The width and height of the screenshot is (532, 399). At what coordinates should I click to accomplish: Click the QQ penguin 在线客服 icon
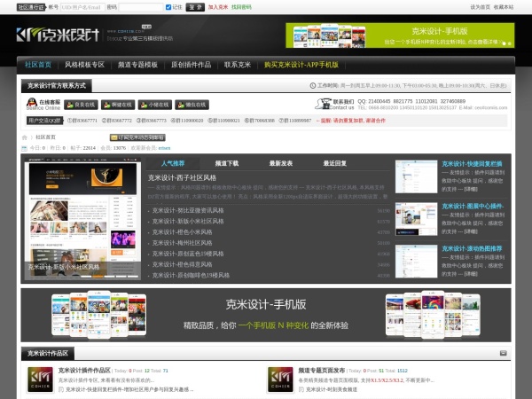coord(32,104)
